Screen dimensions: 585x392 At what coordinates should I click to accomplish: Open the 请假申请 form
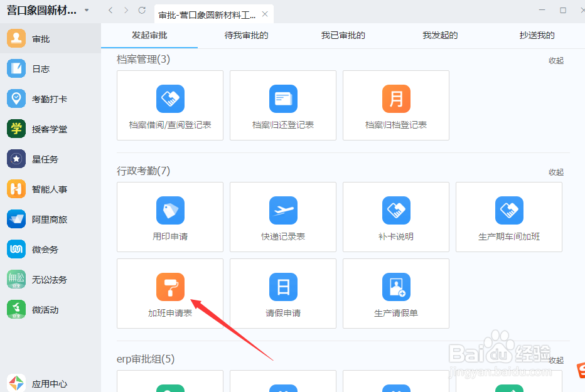282,293
